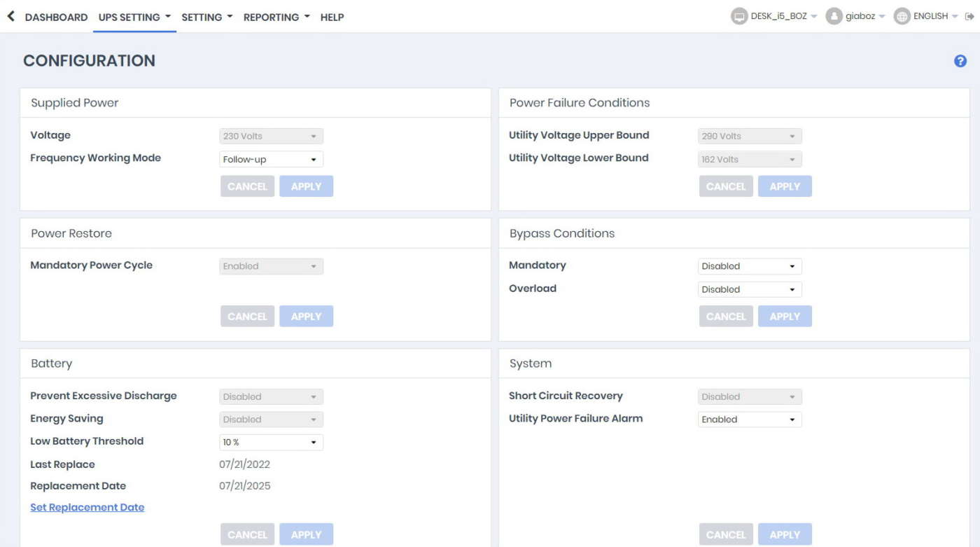Open the Utility Power Failure Alarm dropdown

pyautogui.click(x=750, y=420)
